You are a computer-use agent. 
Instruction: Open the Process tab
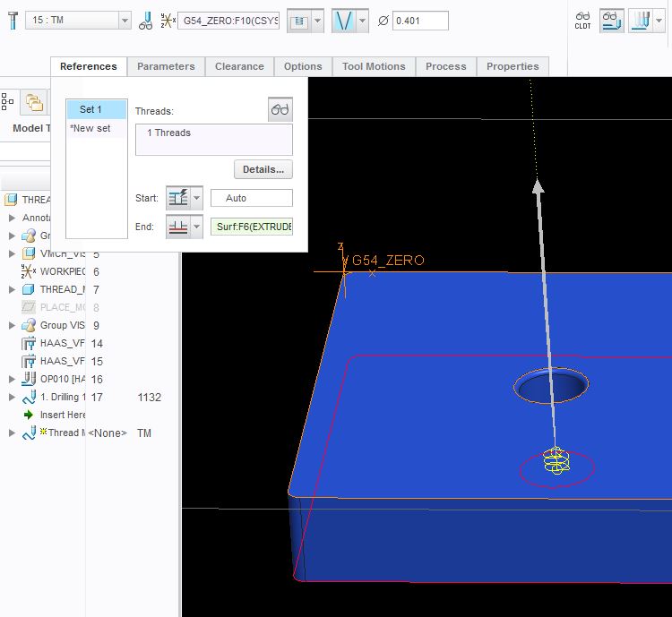(x=445, y=66)
